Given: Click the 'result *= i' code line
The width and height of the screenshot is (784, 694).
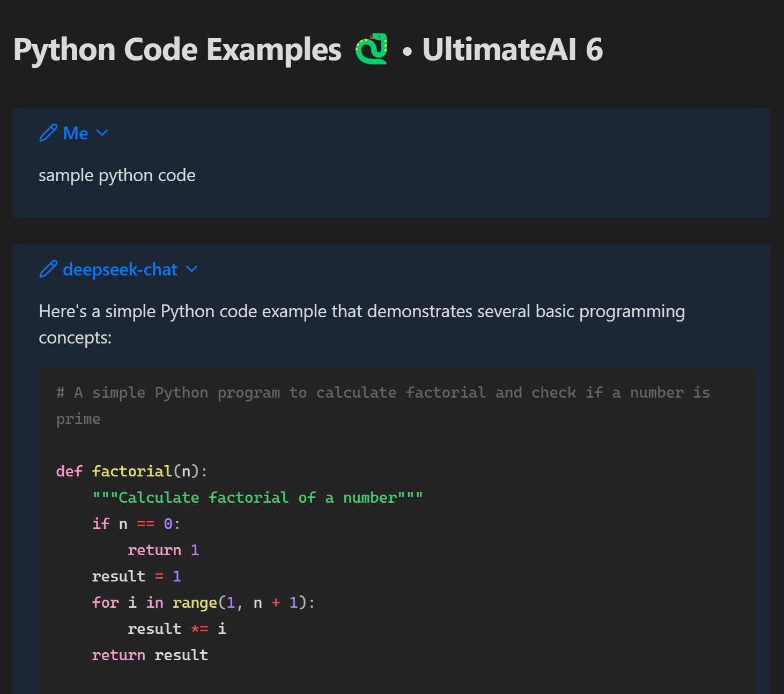Looking at the screenshot, I should (x=176, y=629).
